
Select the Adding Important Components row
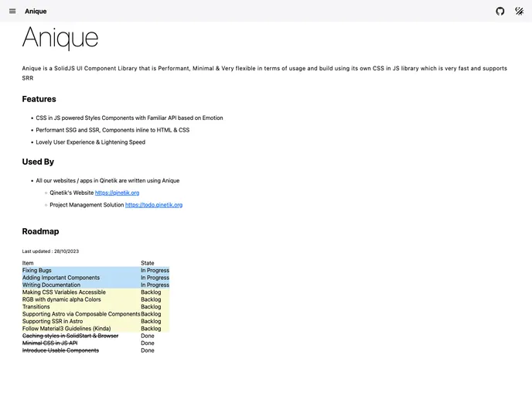point(61,278)
